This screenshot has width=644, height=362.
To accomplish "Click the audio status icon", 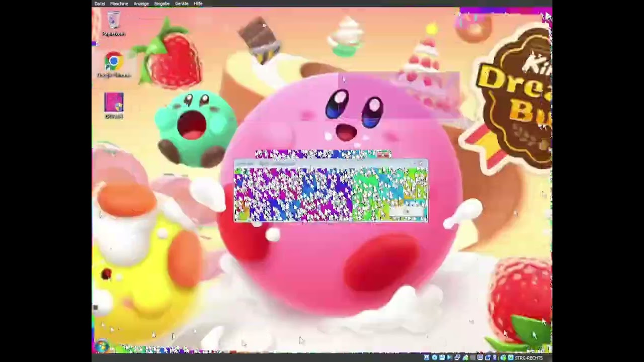I will (449, 357).
